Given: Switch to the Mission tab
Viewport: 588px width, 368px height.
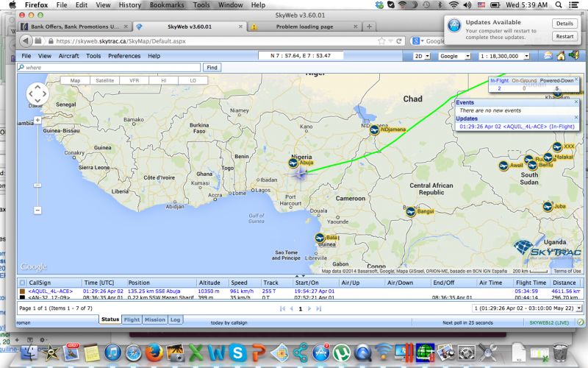Looking at the screenshot, I should point(155,319).
